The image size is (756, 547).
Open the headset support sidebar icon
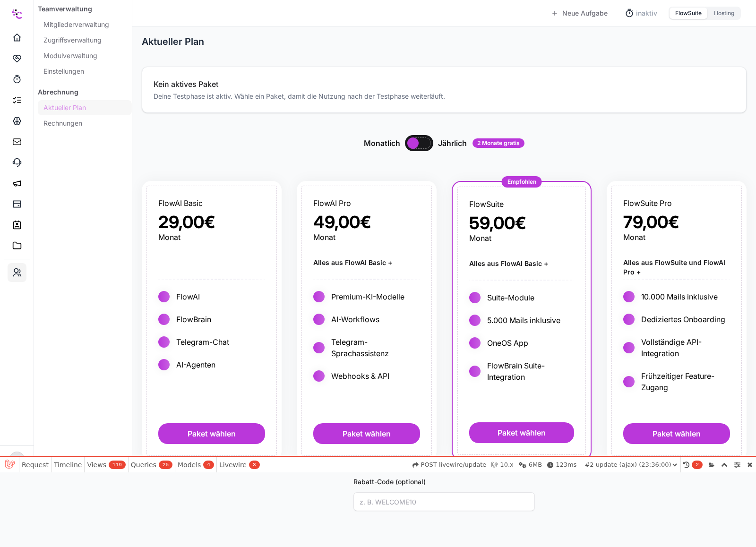coord(17,162)
